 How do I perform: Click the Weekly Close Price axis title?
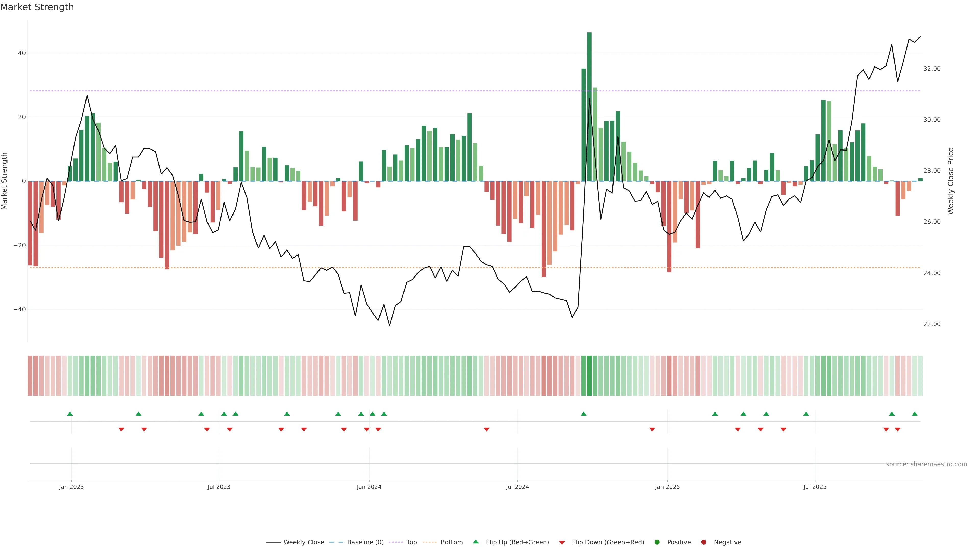(951, 181)
